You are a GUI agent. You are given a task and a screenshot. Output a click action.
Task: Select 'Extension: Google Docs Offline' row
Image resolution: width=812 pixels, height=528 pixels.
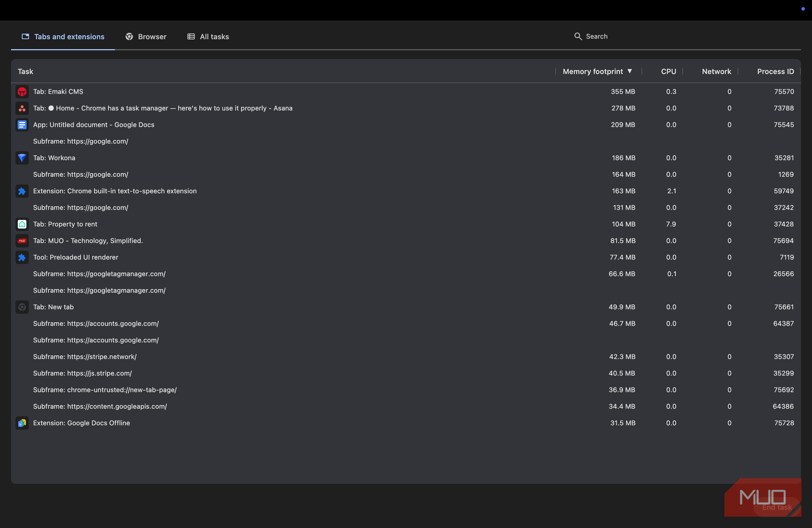coord(406,423)
